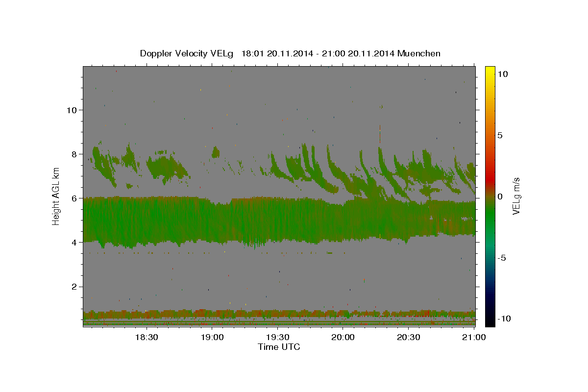588x392 pixels.
Task: Click the "Time UTC" axis label
Action: point(279,347)
